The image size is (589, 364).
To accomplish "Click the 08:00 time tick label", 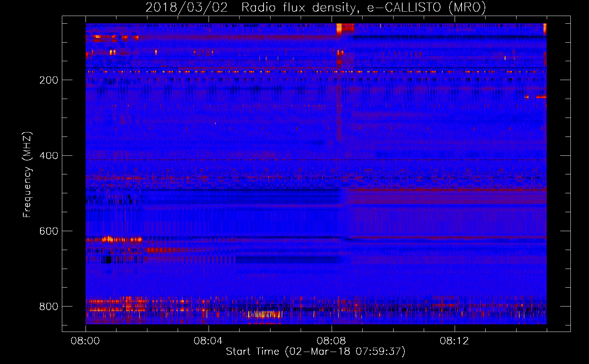I will [x=85, y=341].
